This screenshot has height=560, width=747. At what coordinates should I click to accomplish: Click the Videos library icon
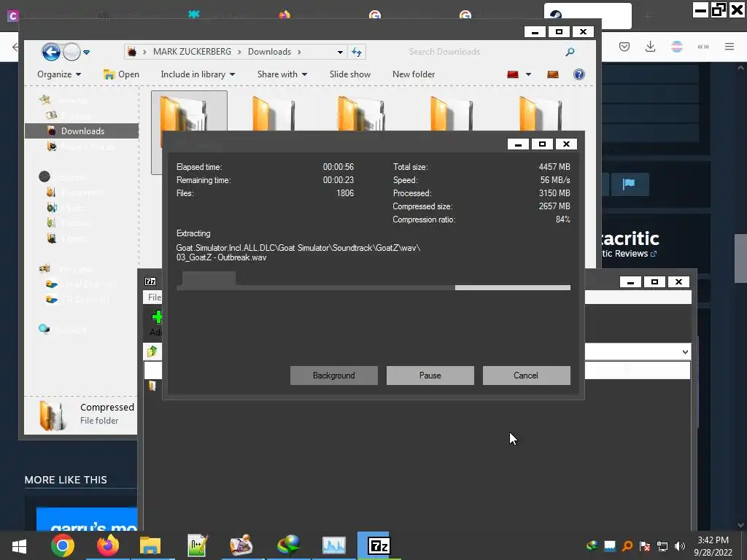point(52,238)
